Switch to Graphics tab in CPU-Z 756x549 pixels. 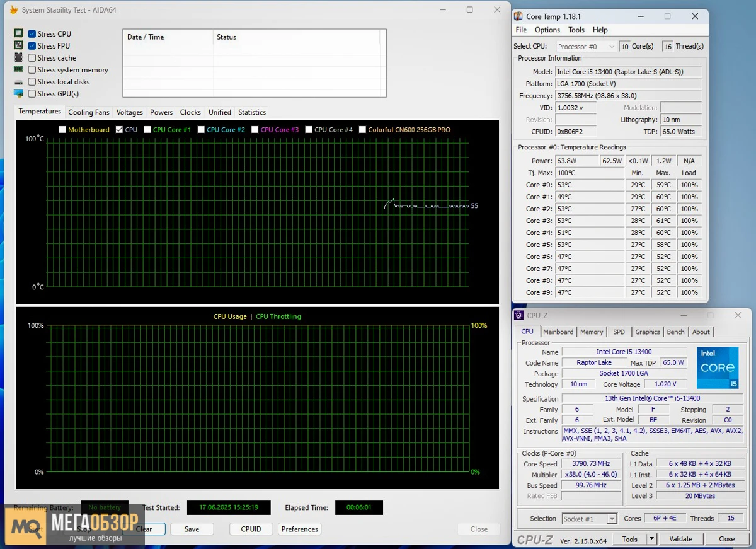tap(648, 332)
